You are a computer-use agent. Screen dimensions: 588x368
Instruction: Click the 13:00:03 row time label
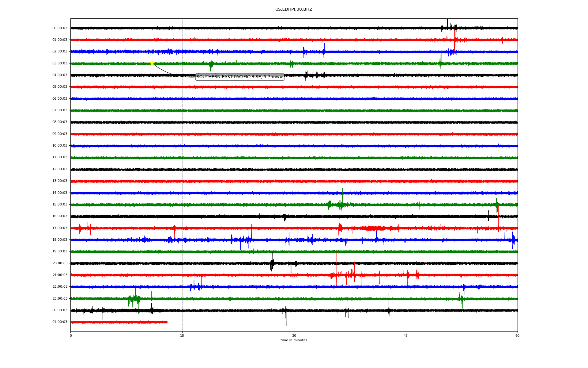(60, 181)
